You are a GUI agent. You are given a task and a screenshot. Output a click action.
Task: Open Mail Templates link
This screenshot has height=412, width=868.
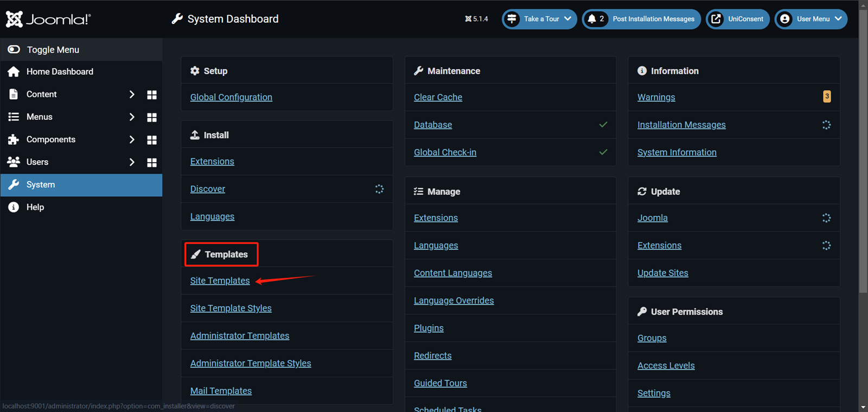coord(221,391)
